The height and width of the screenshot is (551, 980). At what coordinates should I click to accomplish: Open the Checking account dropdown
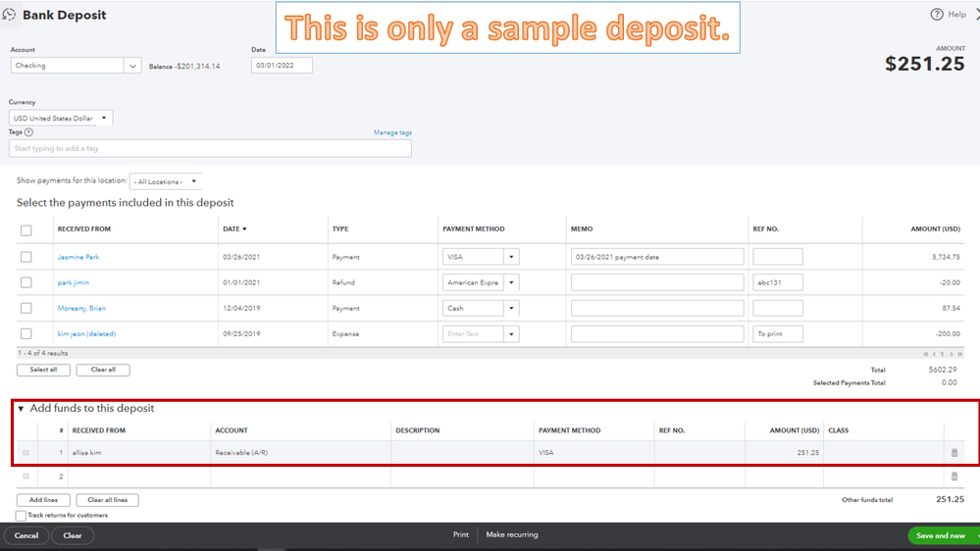[x=132, y=66]
